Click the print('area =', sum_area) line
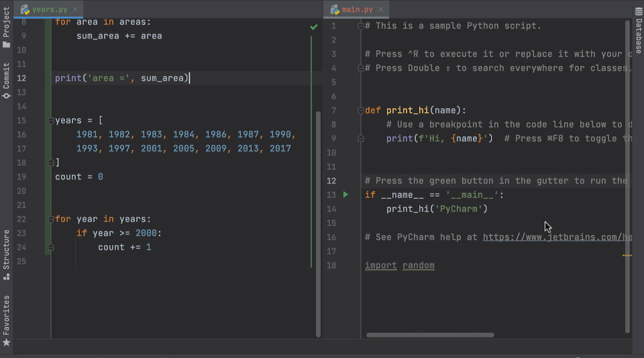Viewport: 644px width, 358px height. click(122, 78)
